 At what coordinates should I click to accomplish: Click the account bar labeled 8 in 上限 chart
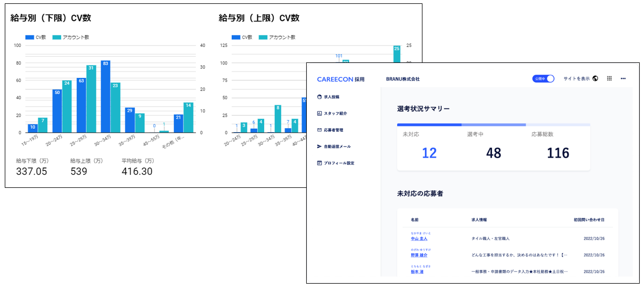pyautogui.click(x=278, y=119)
